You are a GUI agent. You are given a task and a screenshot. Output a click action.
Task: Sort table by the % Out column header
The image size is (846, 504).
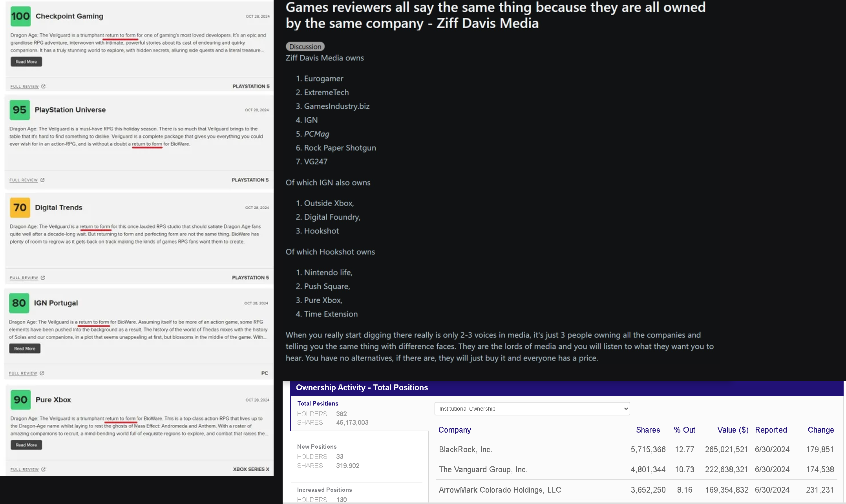coord(684,430)
